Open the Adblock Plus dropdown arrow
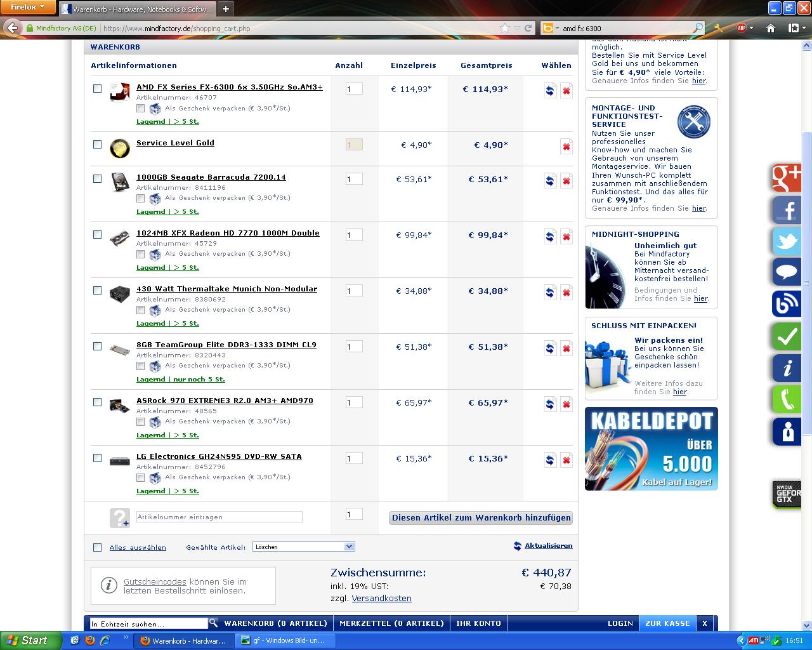 751,28
